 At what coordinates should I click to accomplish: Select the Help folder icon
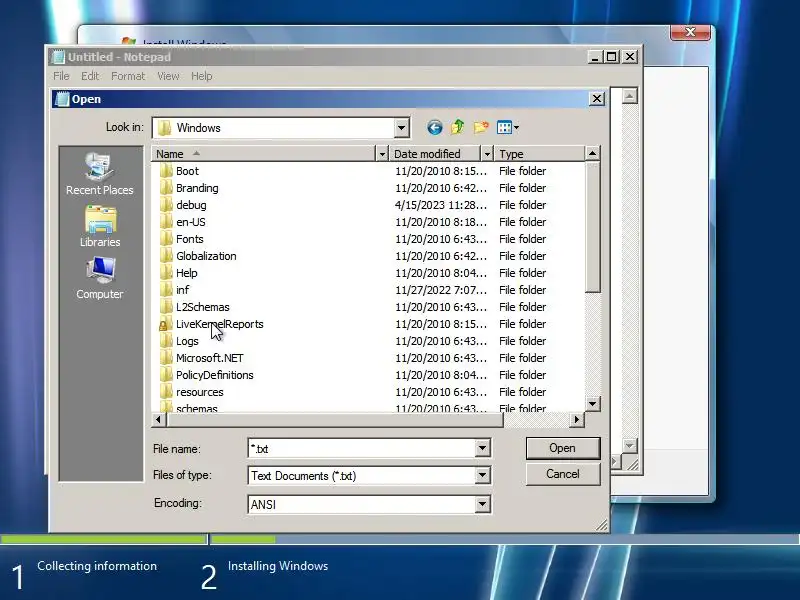pos(165,273)
